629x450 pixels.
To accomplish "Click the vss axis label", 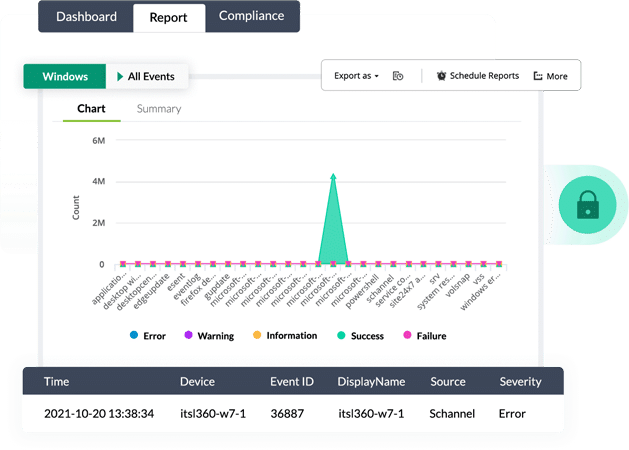I will point(479,279).
